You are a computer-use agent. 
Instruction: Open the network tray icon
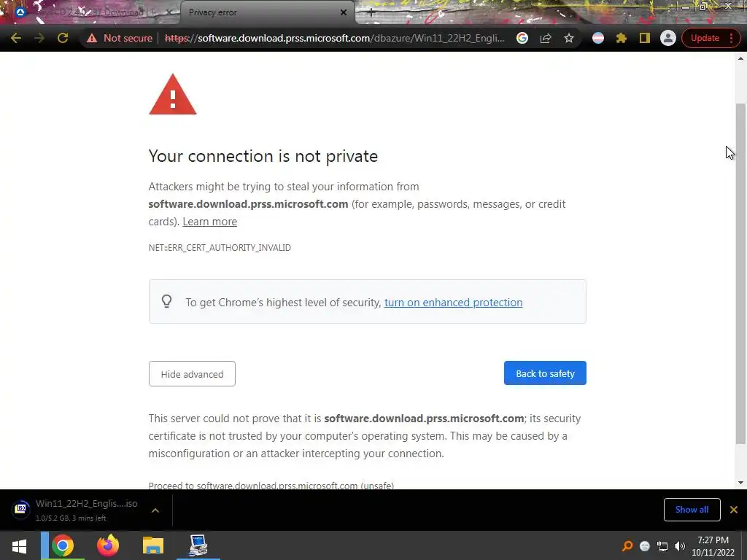coord(662,546)
